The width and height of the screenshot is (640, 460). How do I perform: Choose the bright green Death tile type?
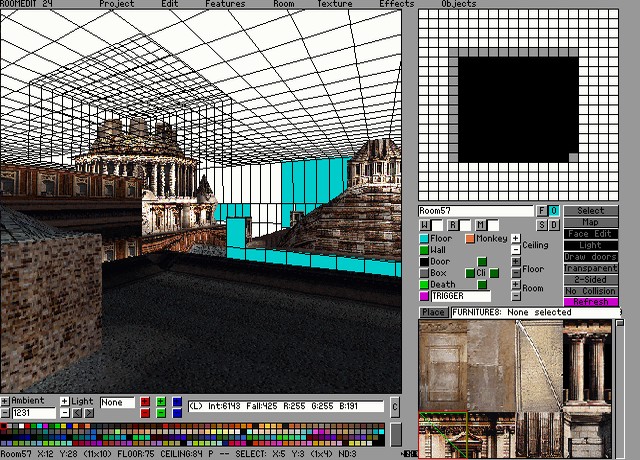tap(424, 285)
